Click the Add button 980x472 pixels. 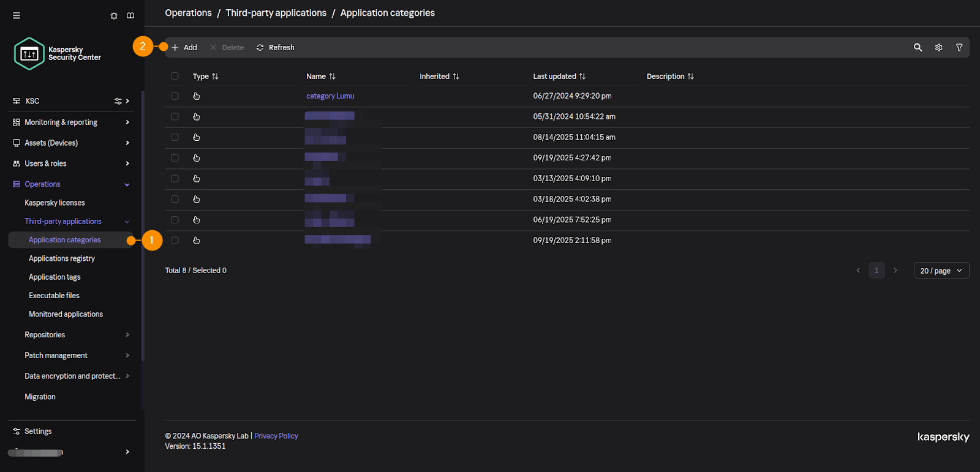[x=184, y=47]
